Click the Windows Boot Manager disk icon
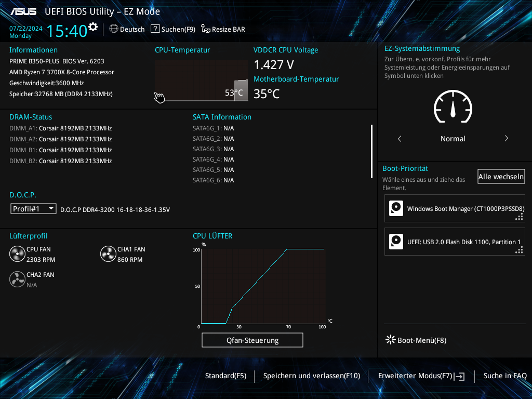The height and width of the screenshot is (399, 532). [x=396, y=208]
